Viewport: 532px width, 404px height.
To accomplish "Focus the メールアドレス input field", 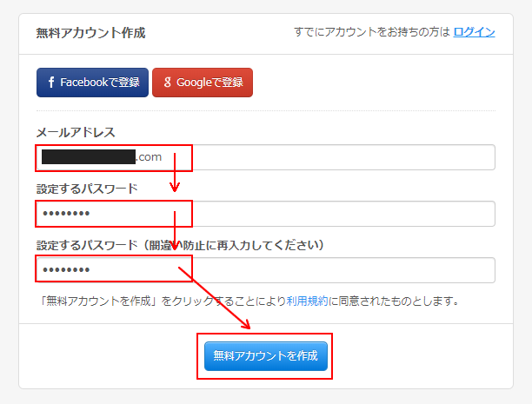I will click(330, 157).
